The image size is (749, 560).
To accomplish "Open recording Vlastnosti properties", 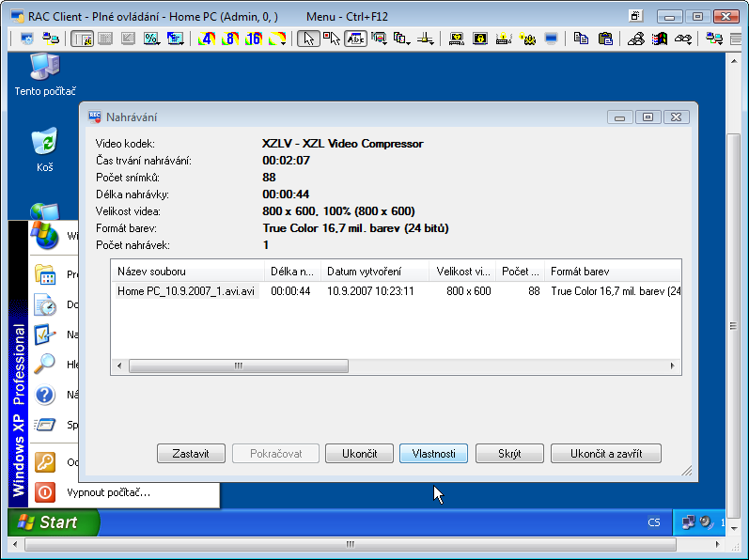I will coord(433,453).
